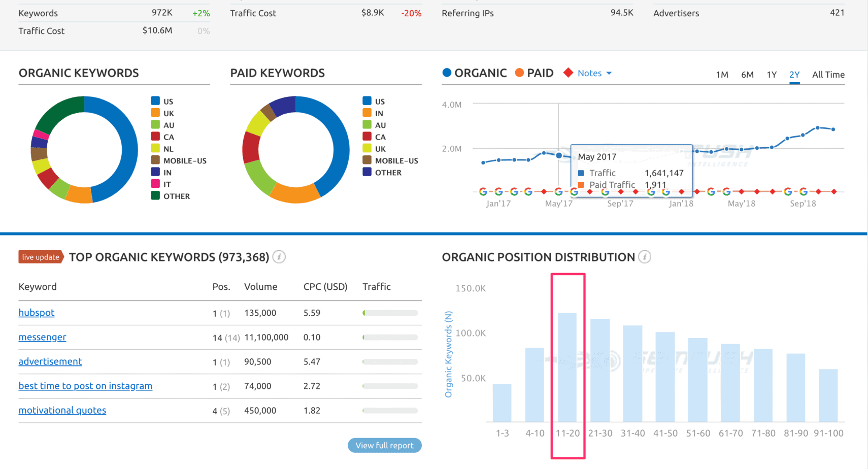Click the US swatch in Organic Keywords legend

(155, 100)
